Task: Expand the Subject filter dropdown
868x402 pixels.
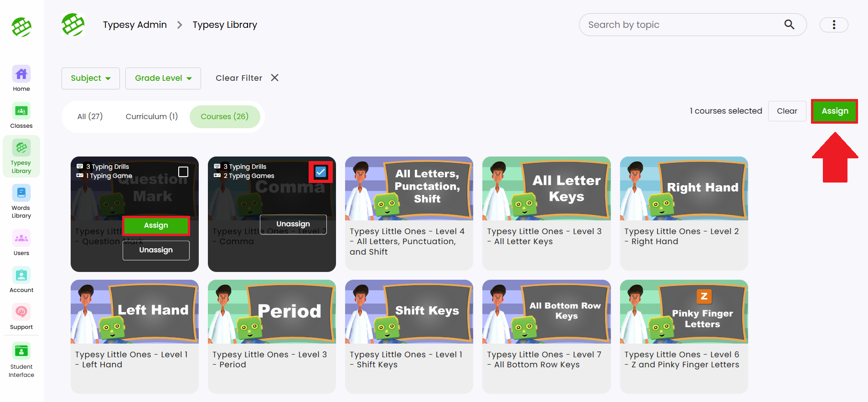Action: pyautogui.click(x=90, y=78)
